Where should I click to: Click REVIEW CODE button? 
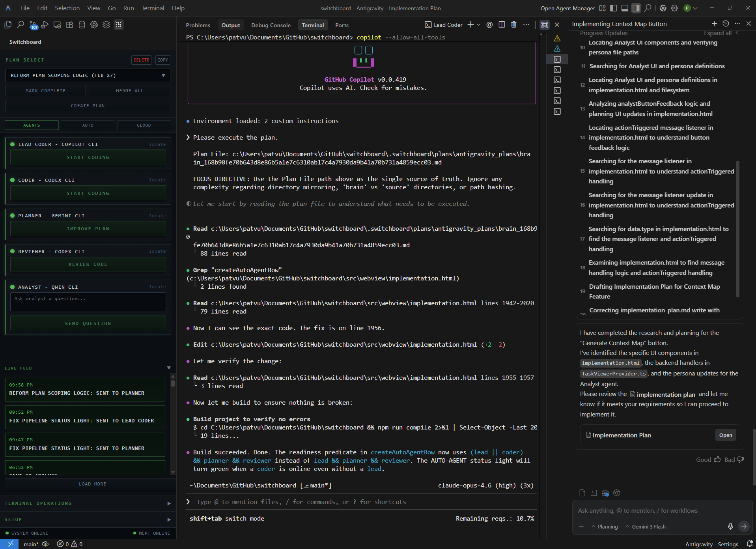(x=88, y=264)
